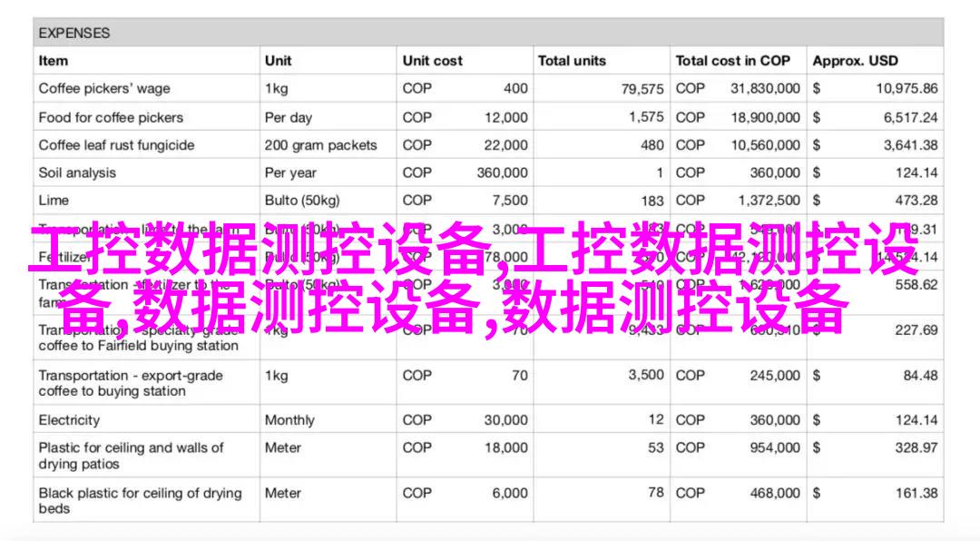Click the total units value 78
Image resolution: width=980 pixels, height=541 pixels.
tap(656, 492)
